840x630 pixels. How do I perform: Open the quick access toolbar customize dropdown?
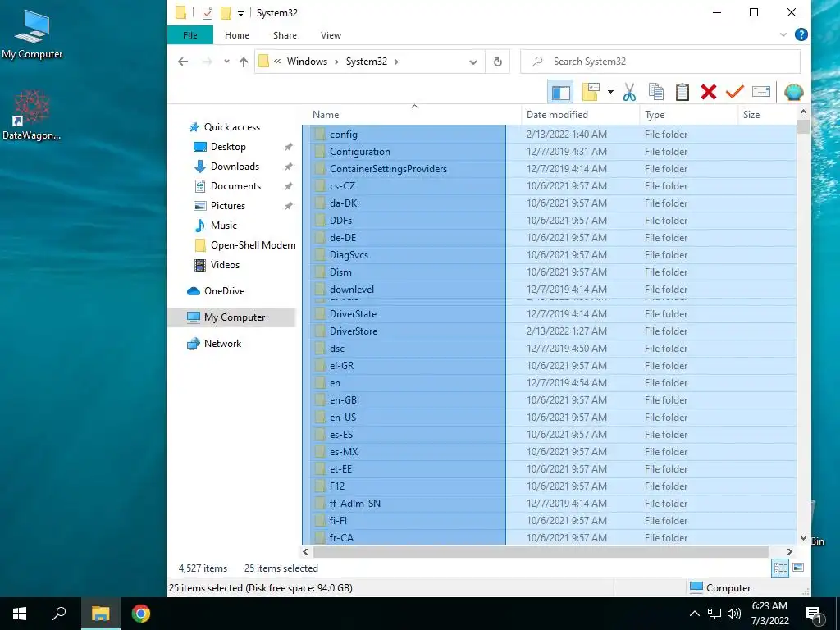240,13
